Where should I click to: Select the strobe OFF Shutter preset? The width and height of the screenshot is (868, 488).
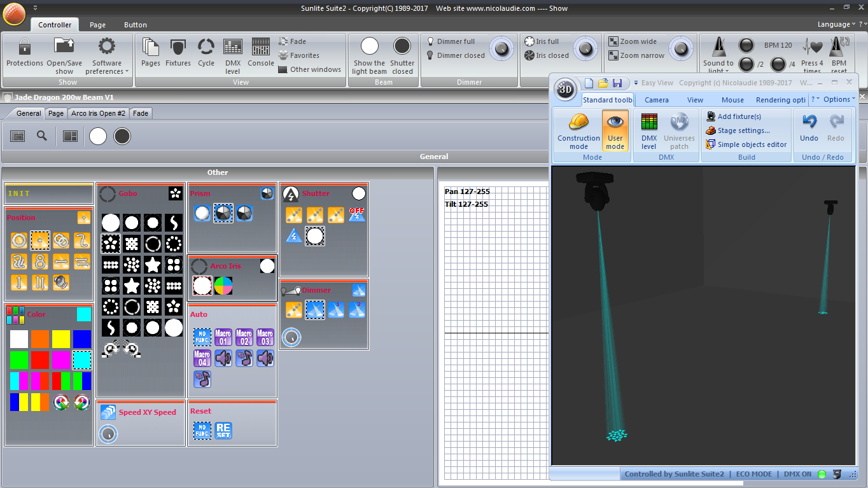click(x=357, y=214)
